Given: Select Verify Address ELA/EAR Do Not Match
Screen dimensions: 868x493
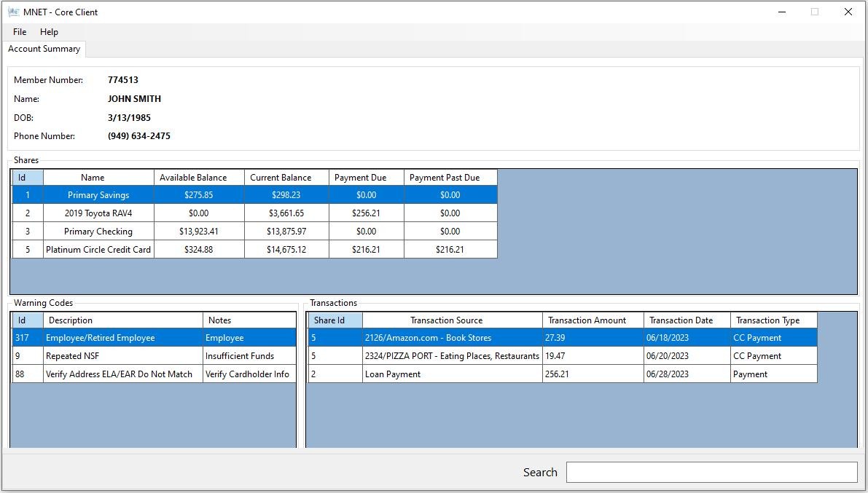Looking at the screenshot, I should (x=154, y=374).
